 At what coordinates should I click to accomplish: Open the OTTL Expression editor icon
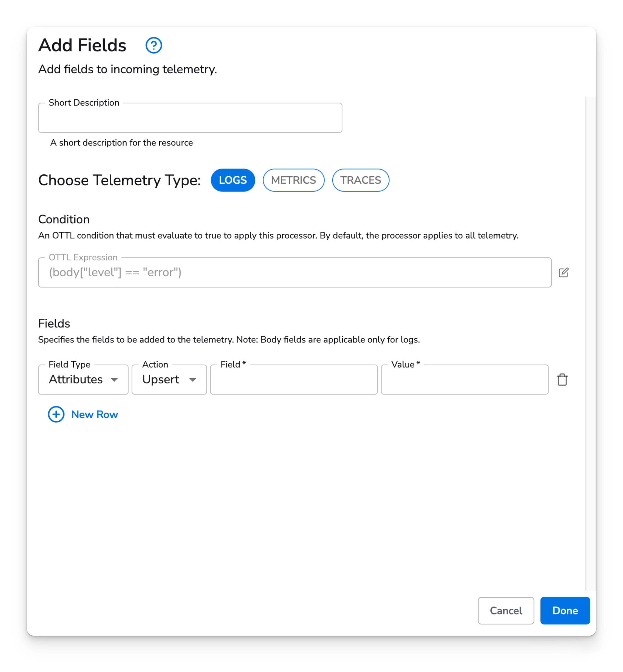pyautogui.click(x=564, y=272)
